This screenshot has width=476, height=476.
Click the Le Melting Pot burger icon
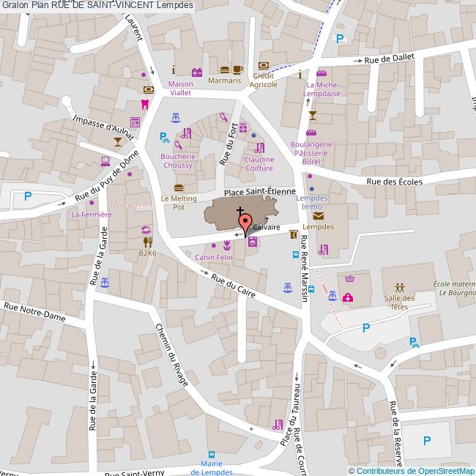179,187
